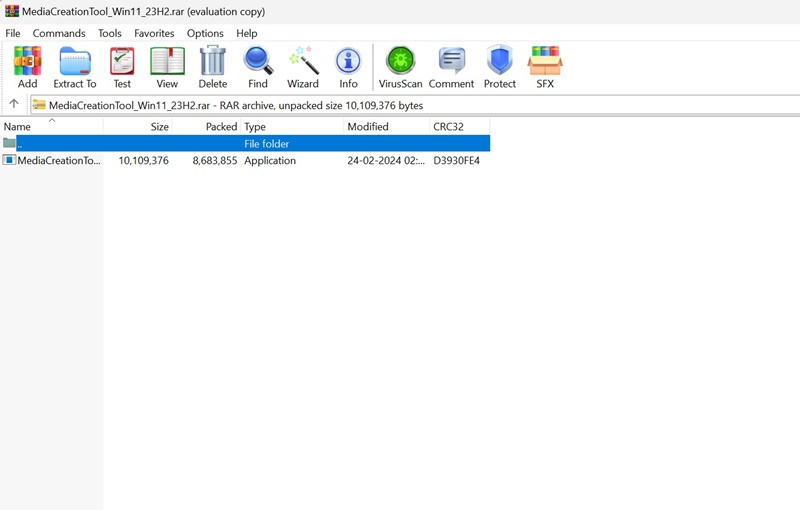This screenshot has width=800, height=510.
Task: Click the MediaCreationTo... application file icon
Action: 9,160
